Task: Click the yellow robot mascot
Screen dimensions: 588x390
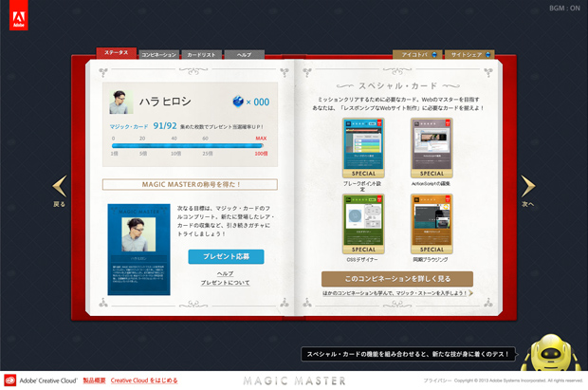Action: coord(550,353)
